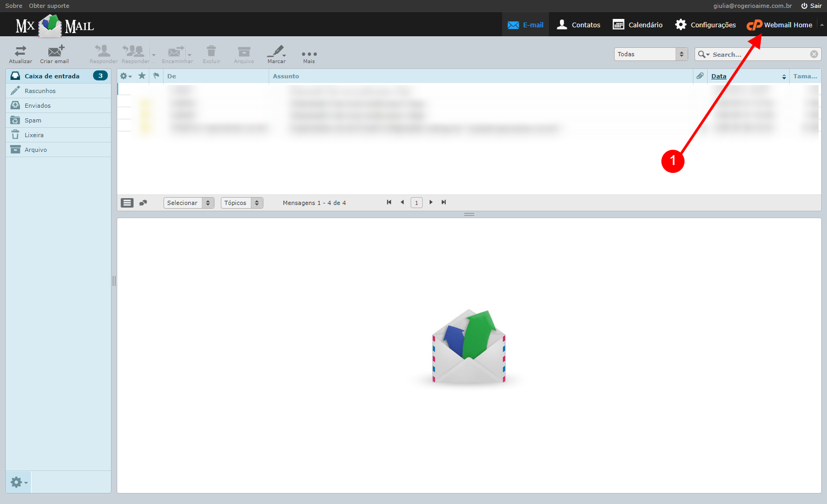
Task: Switch to the Contatos tab
Action: [579, 25]
